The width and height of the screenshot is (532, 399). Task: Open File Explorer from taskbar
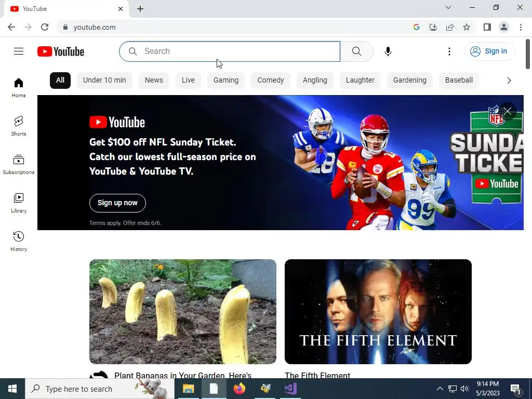coord(188,389)
